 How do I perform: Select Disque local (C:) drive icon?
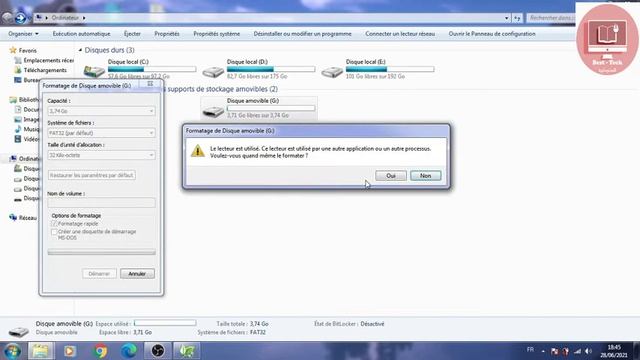[x=94, y=71]
